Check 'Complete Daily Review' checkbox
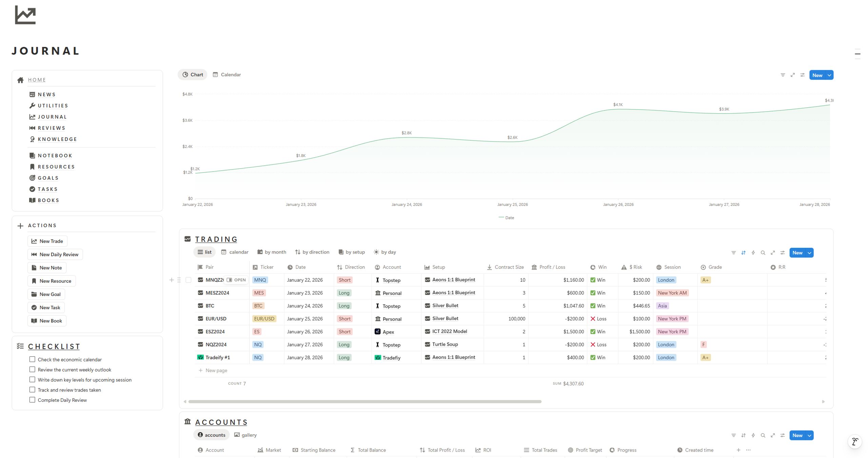 [x=32, y=400]
